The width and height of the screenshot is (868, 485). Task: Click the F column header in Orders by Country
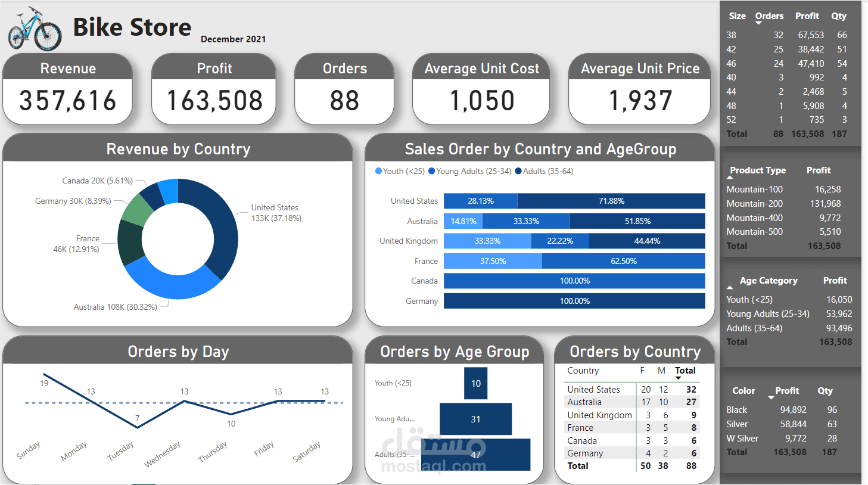pyautogui.click(x=642, y=371)
